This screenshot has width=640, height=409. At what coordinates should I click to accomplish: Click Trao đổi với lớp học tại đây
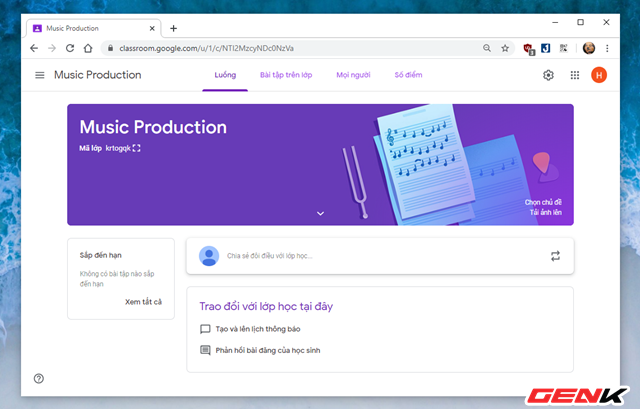[266, 307]
